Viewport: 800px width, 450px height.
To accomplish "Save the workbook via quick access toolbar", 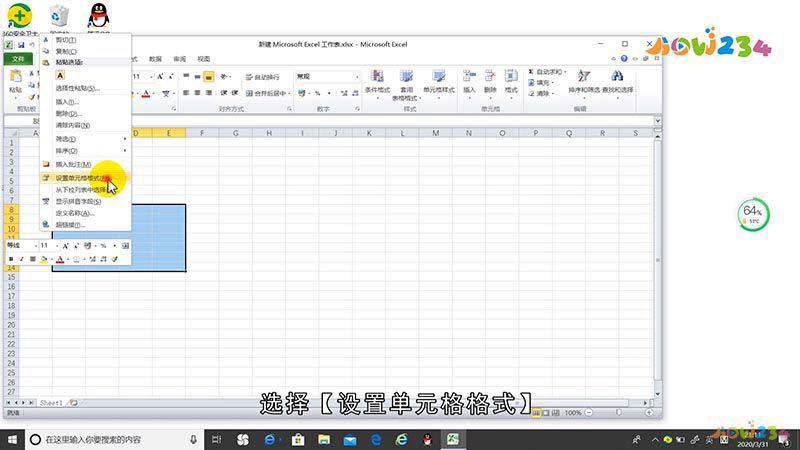I will (21, 45).
